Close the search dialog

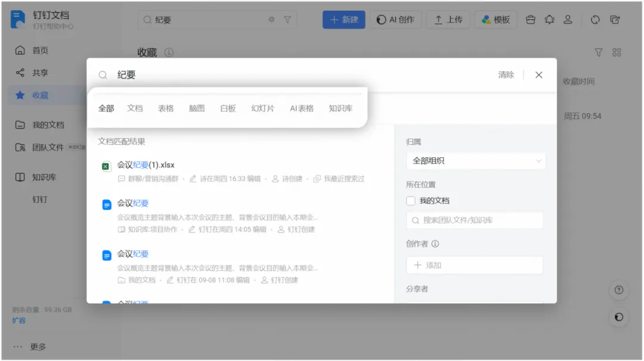point(539,75)
